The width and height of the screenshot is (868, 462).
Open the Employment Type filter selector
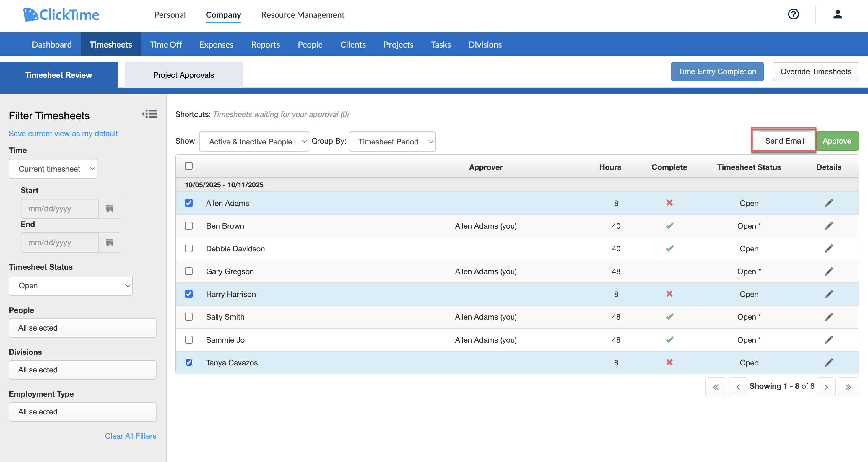(82, 412)
